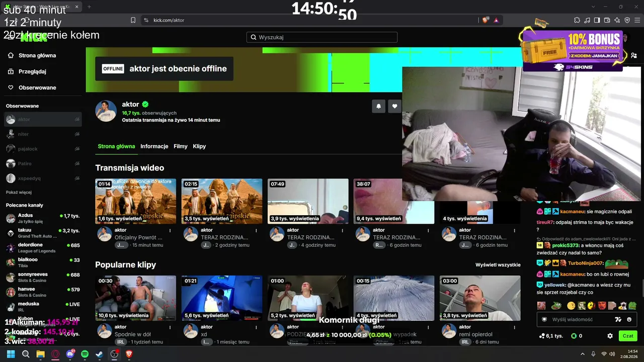
Task: Play the 01:21 xd clip thumbnail
Action: coord(222,298)
